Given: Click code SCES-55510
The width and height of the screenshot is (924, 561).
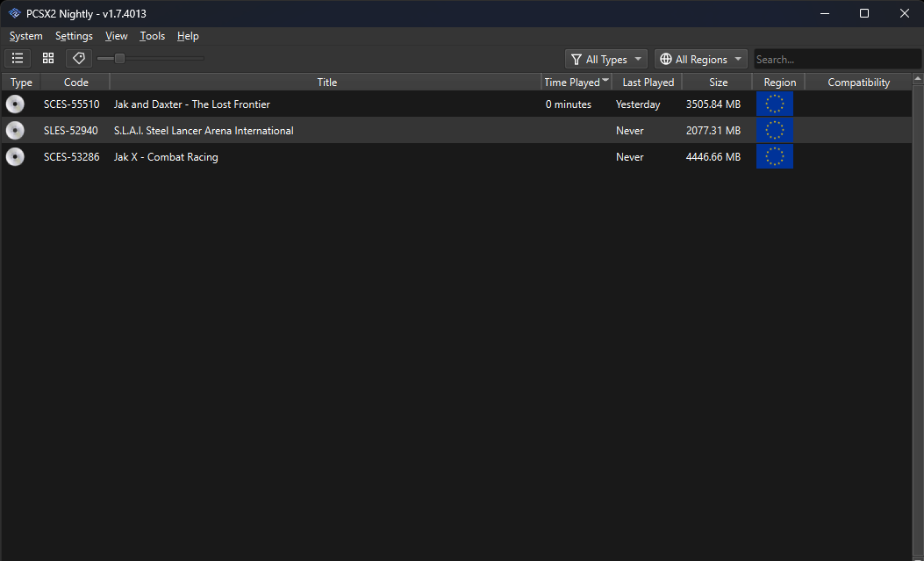Looking at the screenshot, I should point(72,104).
